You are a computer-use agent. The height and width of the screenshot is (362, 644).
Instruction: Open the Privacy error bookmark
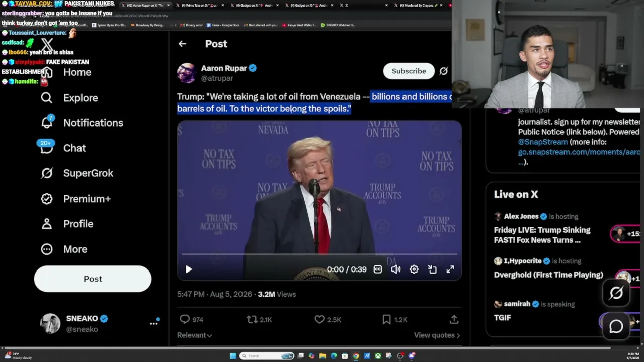(191, 25)
